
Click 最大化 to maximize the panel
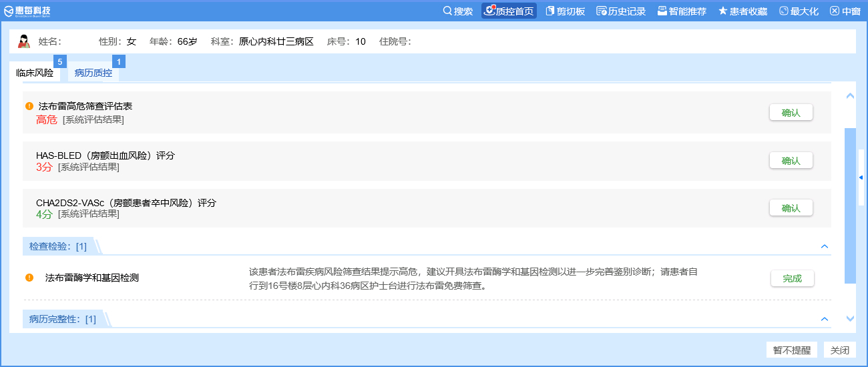click(799, 11)
